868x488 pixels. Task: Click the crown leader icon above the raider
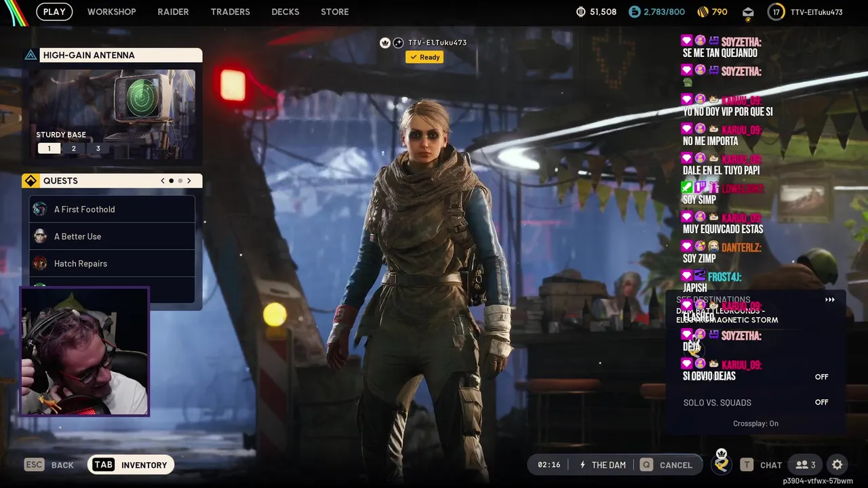pyautogui.click(x=385, y=43)
